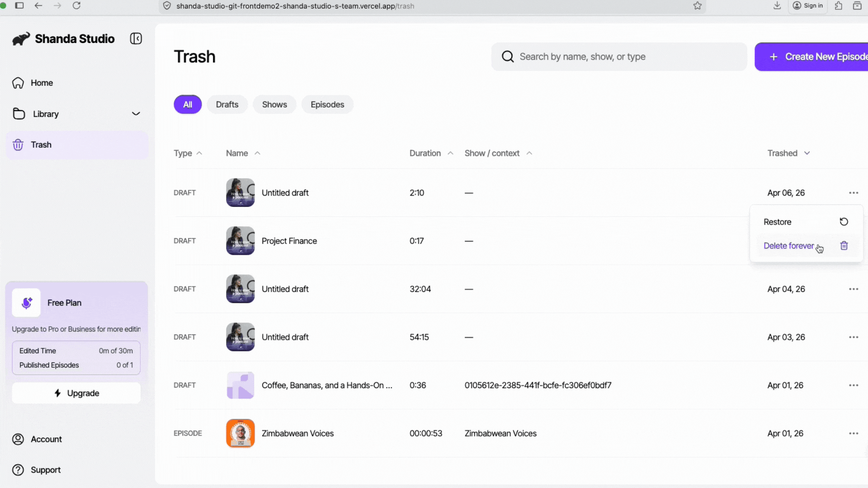Screen dimensions: 868x488
Task: Sort by the Trashed column arrow
Action: [807, 153]
